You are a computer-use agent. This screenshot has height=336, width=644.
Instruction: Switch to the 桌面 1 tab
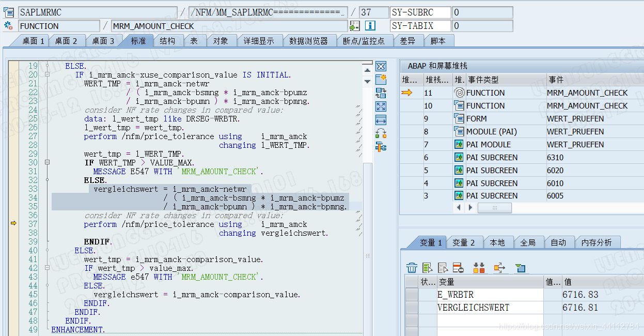(x=33, y=41)
